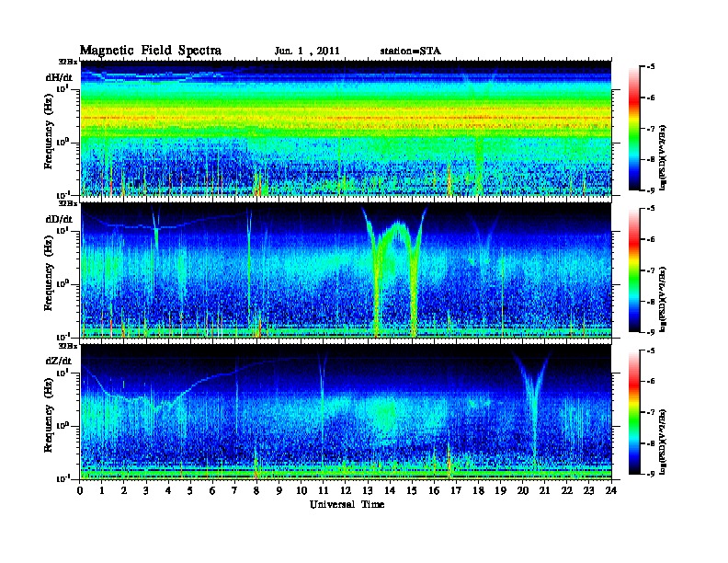
Task: Click the '17' hour tick label
Action: [x=456, y=490]
